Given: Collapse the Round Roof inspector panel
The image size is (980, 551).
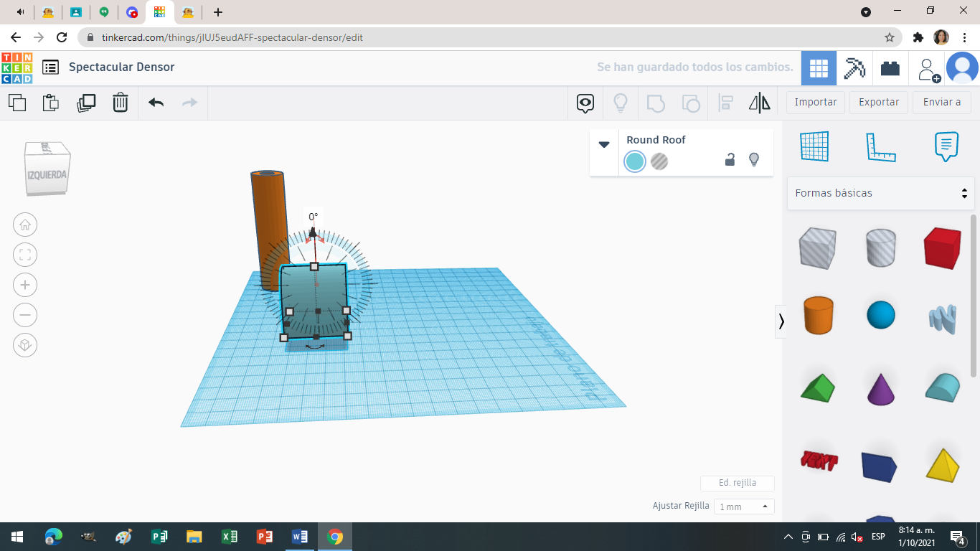Looking at the screenshot, I should tap(604, 144).
